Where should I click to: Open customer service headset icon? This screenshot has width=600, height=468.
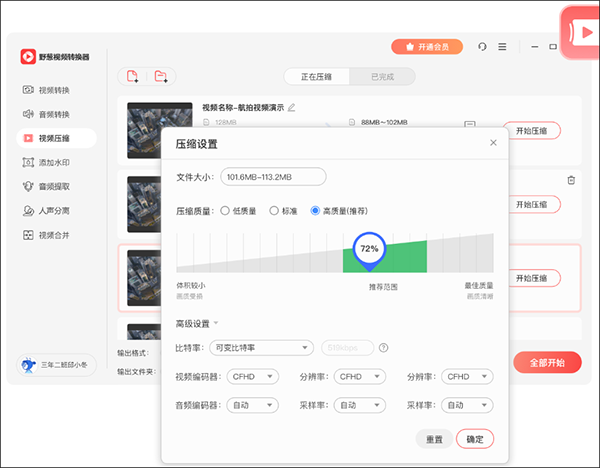pos(482,47)
